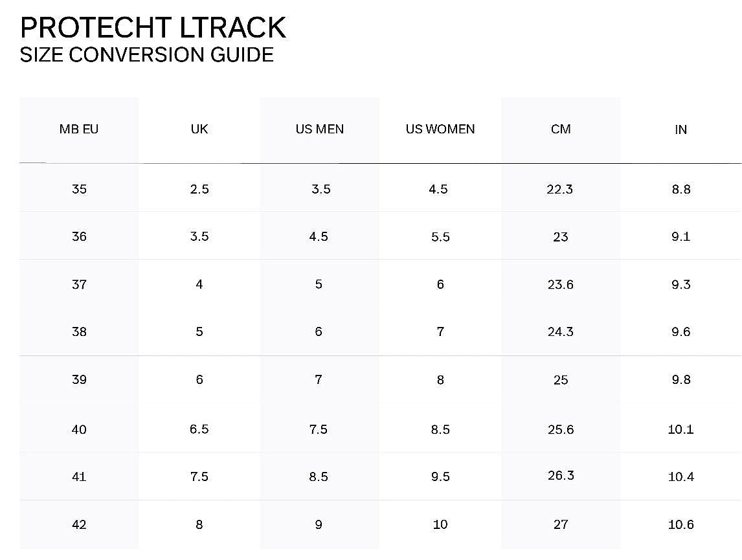Click US Men 3.5 cell
742x560 pixels.
[x=320, y=189]
